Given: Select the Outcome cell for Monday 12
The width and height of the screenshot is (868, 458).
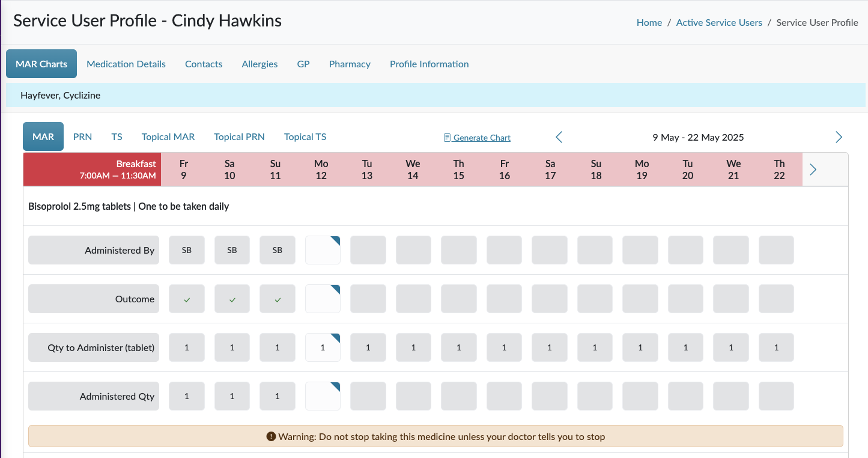Looking at the screenshot, I should 323,299.
